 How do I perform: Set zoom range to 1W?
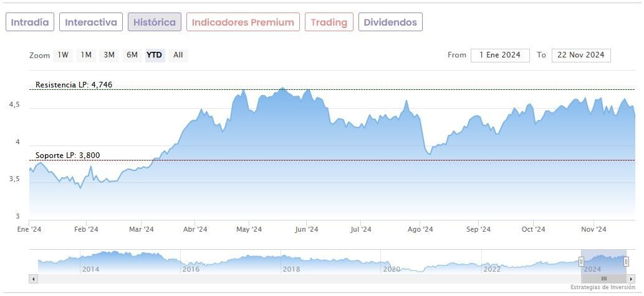63,55
